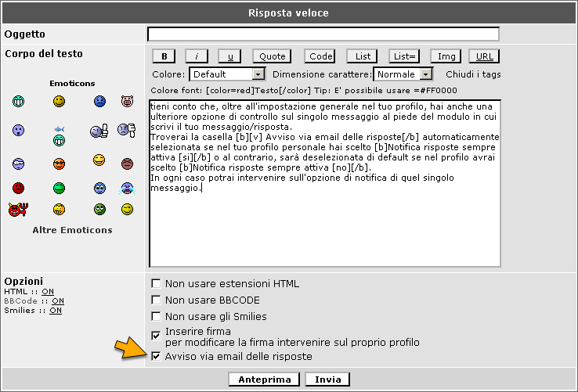Insert a Code tag
This screenshot has height=392, width=578.
[x=320, y=56]
